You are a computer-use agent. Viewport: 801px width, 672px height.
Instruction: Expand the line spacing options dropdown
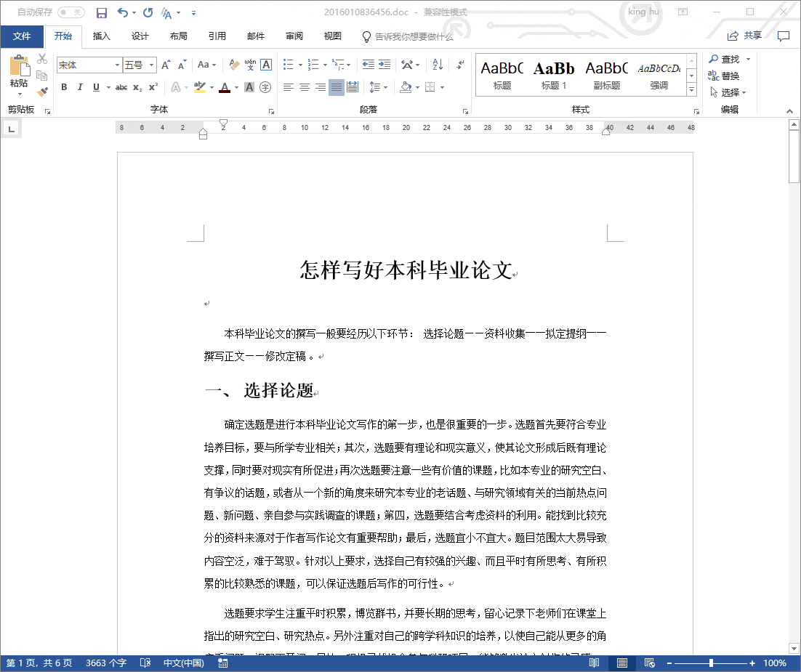click(x=385, y=87)
